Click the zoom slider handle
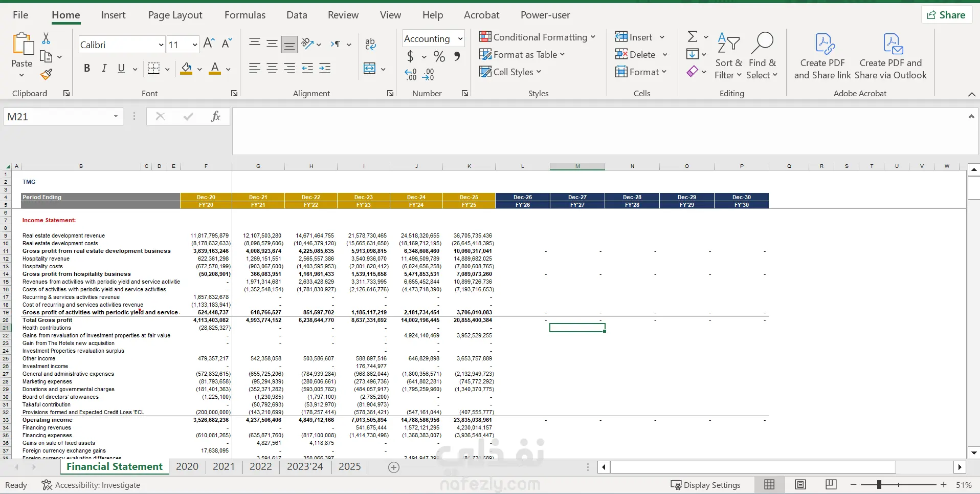 tap(879, 485)
